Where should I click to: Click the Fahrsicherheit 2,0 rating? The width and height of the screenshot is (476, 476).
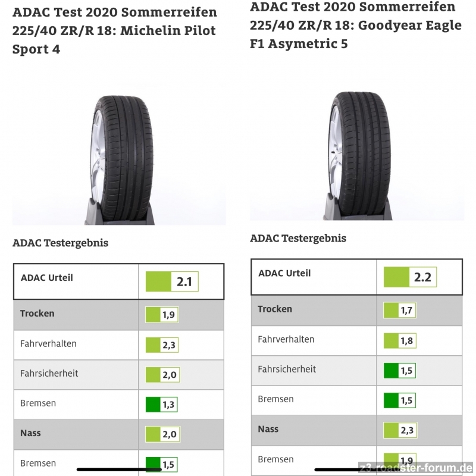pos(162,374)
